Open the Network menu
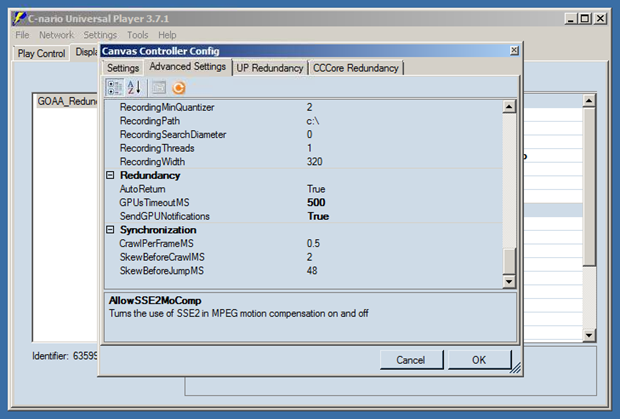The image size is (620, 419). coord(56,35)
